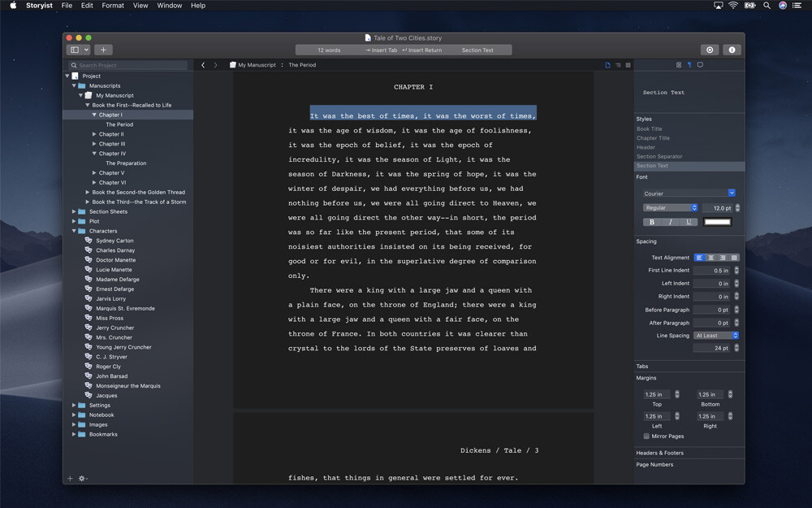Switch editor to storyboard grid view icon

pos(628,65)
